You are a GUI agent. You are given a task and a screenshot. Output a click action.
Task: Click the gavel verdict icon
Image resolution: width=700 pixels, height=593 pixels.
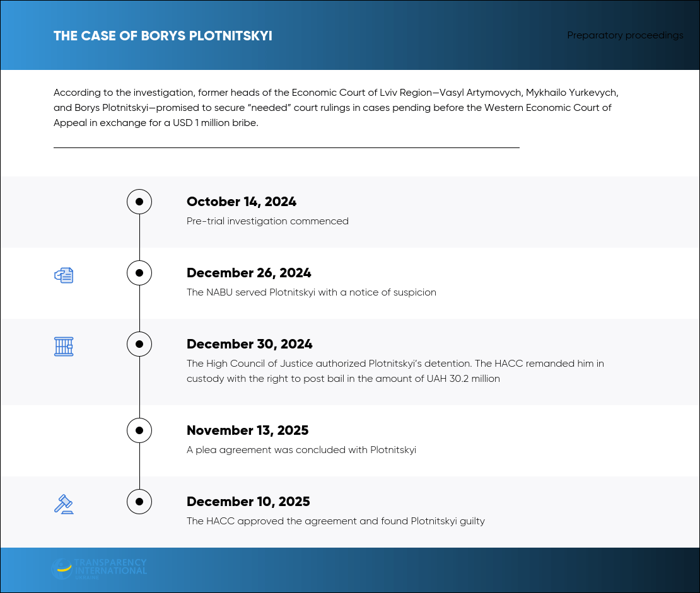[64, 504]
